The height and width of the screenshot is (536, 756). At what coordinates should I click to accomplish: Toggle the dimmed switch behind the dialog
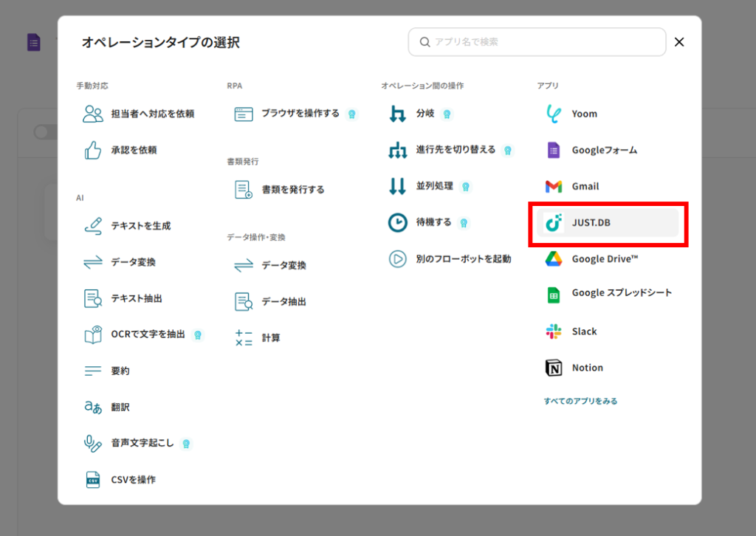[44, 132]
